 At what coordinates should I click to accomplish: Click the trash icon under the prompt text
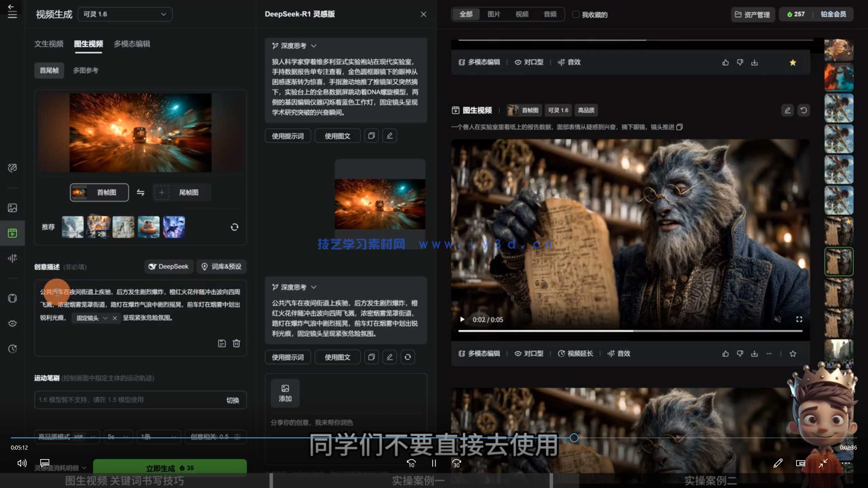236,343
